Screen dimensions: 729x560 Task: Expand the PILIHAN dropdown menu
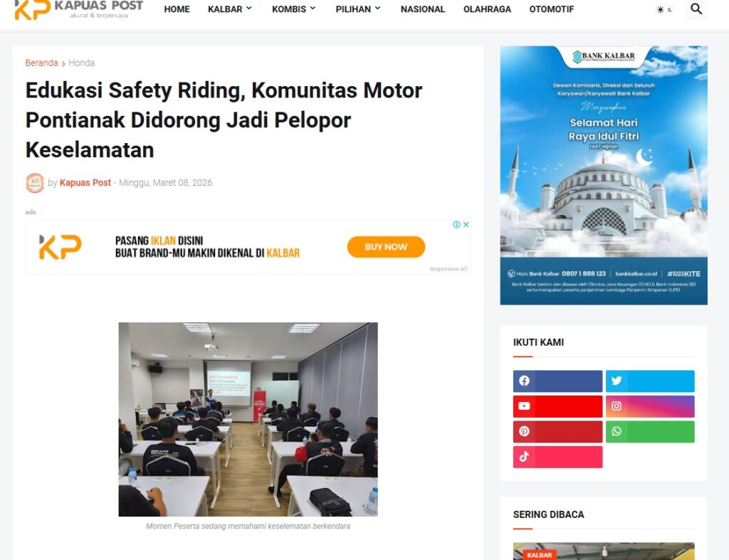coord(358,9)
